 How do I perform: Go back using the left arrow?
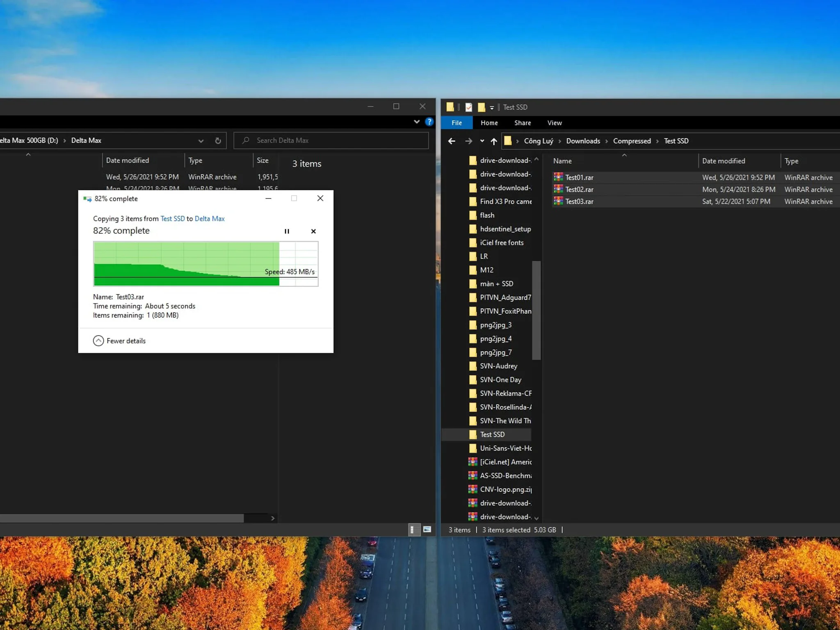click(452, 141)
